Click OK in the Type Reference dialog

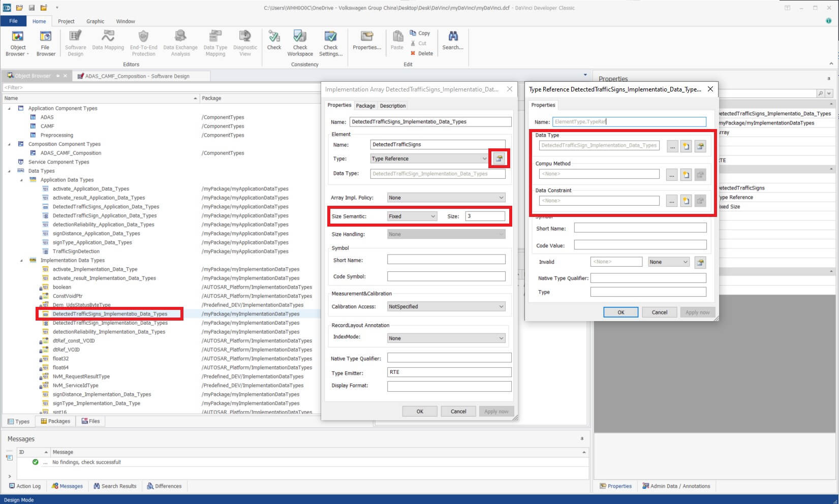(x=620, y=312)
